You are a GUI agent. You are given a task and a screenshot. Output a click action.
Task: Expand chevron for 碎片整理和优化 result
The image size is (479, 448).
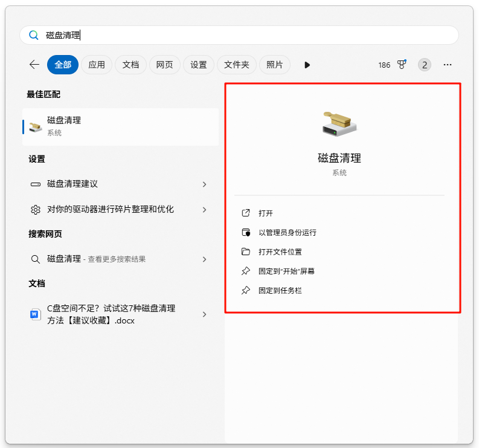pyautogui.click(x=204, y=209)
